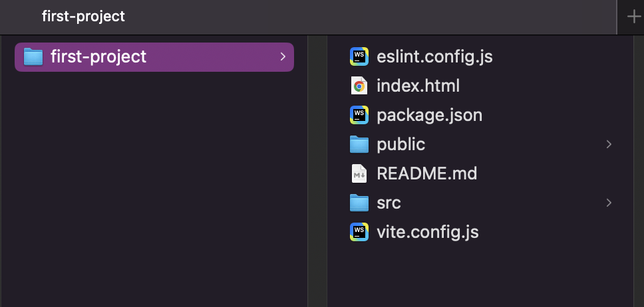The width and height of the screenshot is (644, 307).
Task: Click the Markdown file icon of README.md
Action: [359, 173]
